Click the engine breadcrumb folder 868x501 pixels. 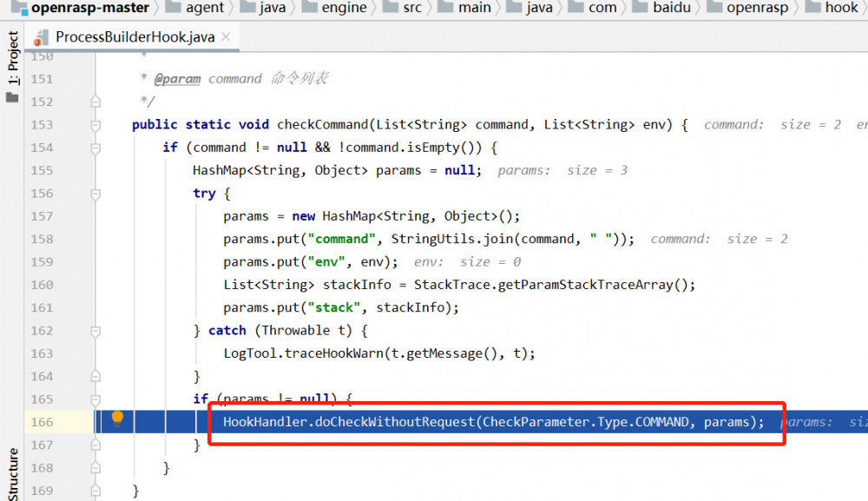[334, 8]
